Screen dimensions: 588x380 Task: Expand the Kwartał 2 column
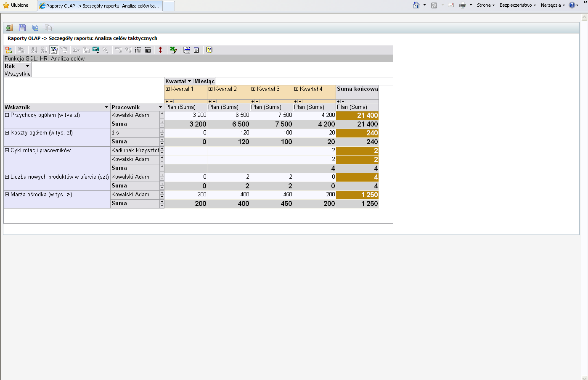coord(211,89)
